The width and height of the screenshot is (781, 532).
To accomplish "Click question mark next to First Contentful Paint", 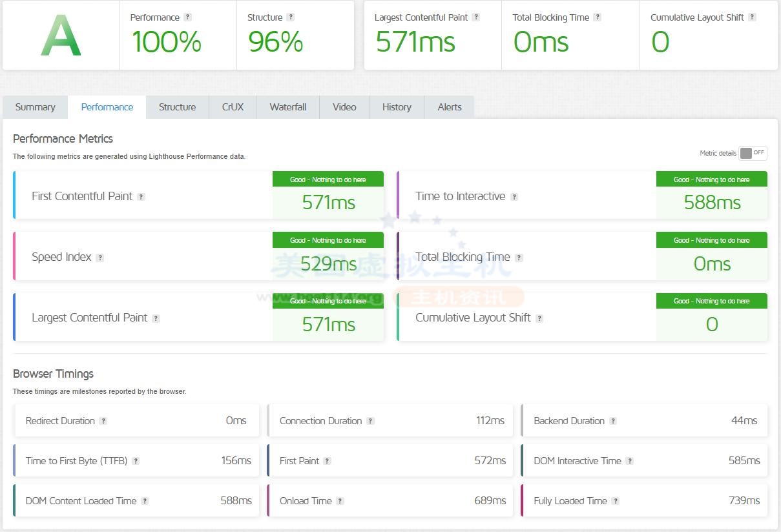I will (x=141, y=197).
